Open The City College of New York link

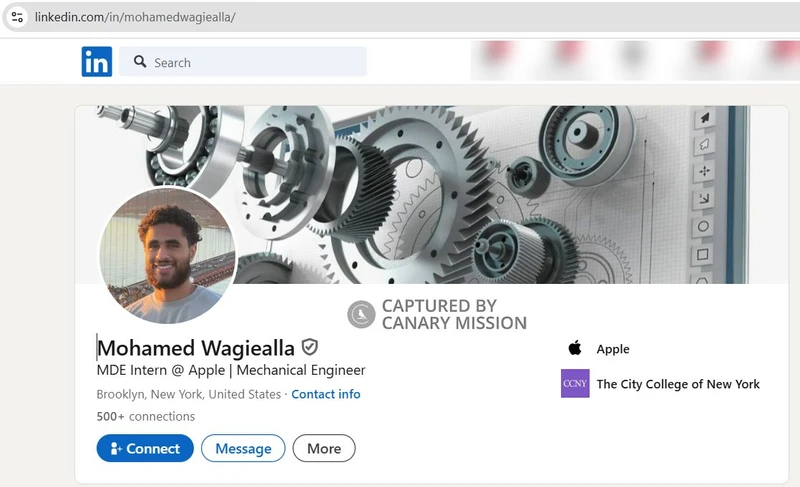(x=678, y=384)
